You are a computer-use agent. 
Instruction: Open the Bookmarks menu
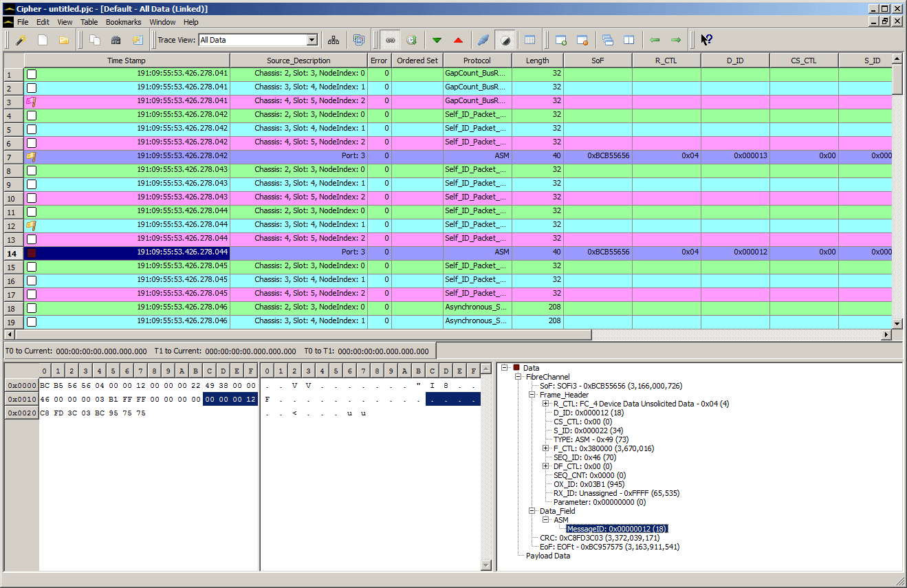coord(123,22)
